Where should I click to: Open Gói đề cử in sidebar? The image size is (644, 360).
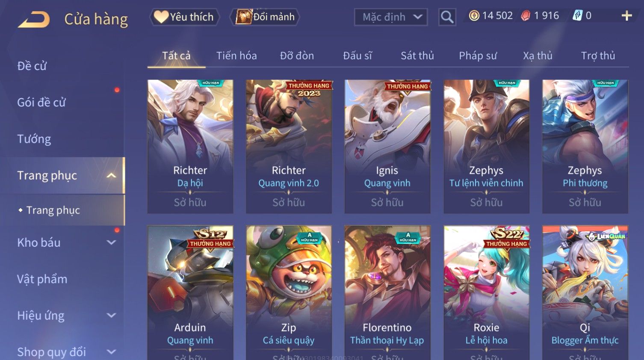[41, 103]
